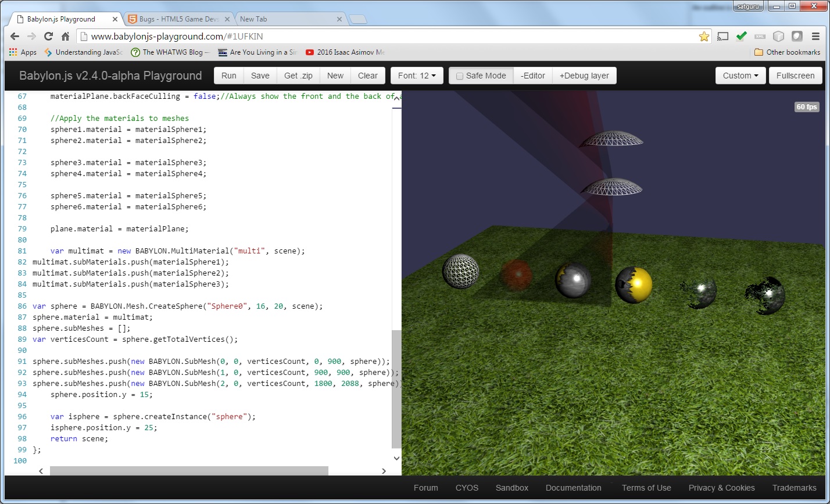Viewport: 830px width, 504px height.
Task: Open the Apps bookmark shortcut
Action: point(23,52)
